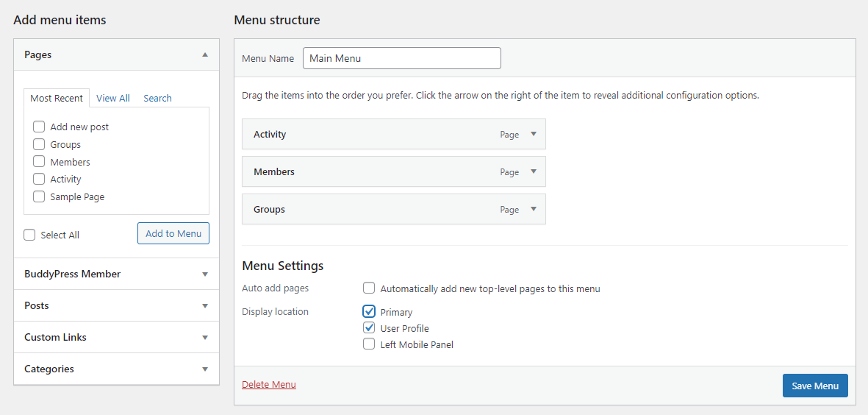Expand Activity menu item options arrow
Viewport: 868px width, 415px height.
534,134
